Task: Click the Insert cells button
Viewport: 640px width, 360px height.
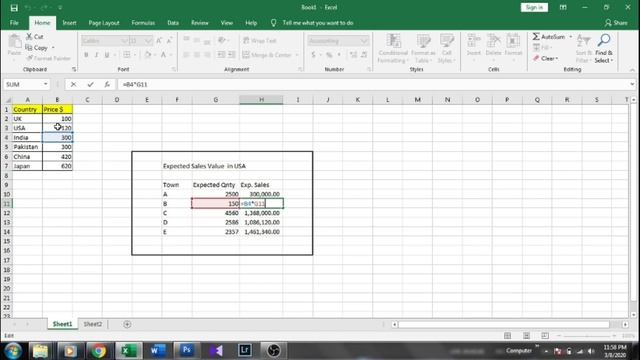Action: point(474,45)
